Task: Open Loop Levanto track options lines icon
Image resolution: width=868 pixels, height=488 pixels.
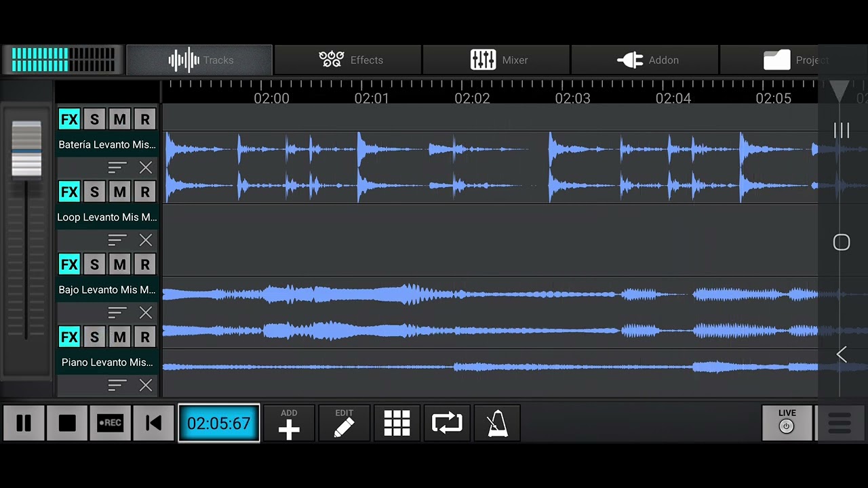Action: pos(117,240)
